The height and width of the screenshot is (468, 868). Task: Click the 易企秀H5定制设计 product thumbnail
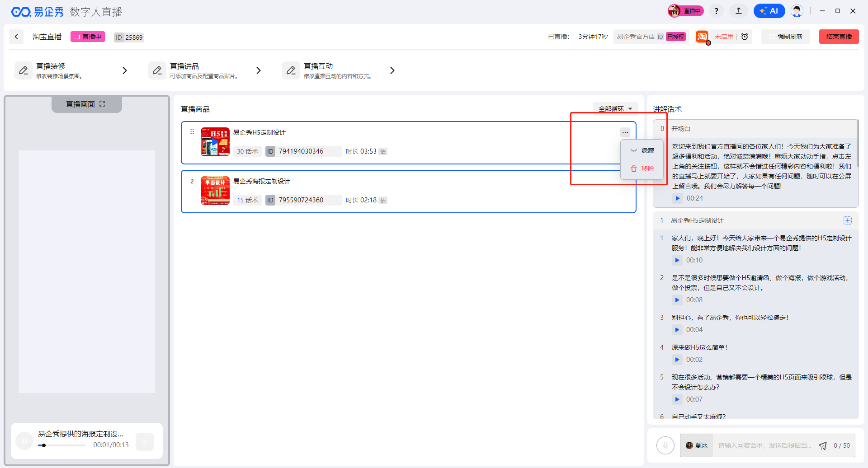215,142
